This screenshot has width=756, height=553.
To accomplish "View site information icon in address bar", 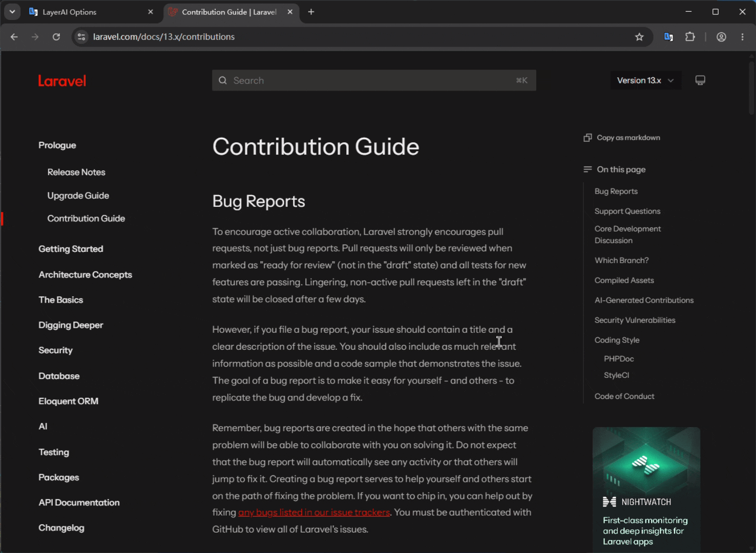I will tap(81, 37).
